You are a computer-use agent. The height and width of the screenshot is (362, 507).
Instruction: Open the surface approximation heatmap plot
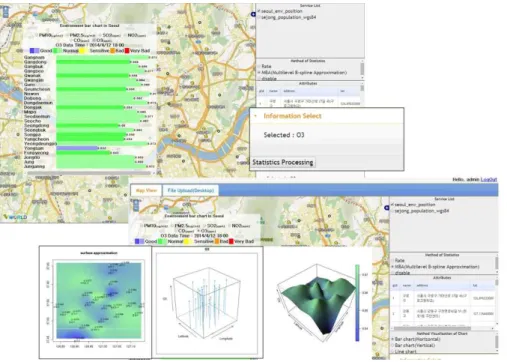coord(95,302)
